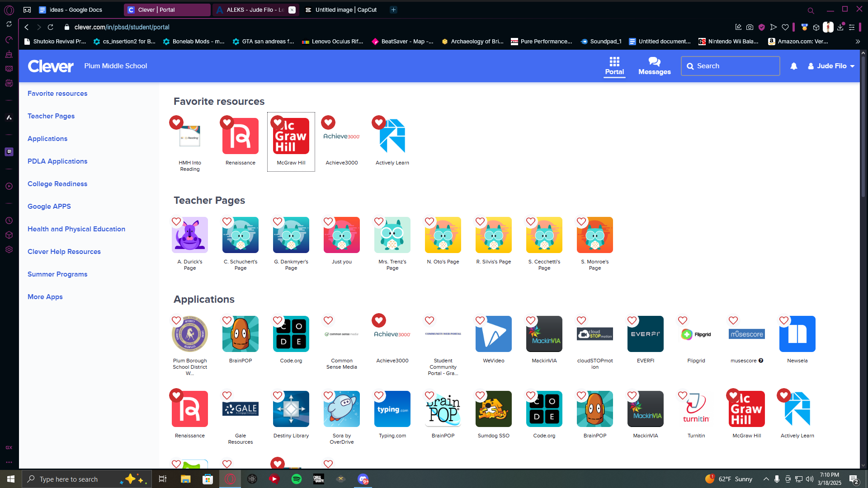Favorite A. Durick's Page heart
The height and width of the screenshot is (488, 868).
(176, 221)
